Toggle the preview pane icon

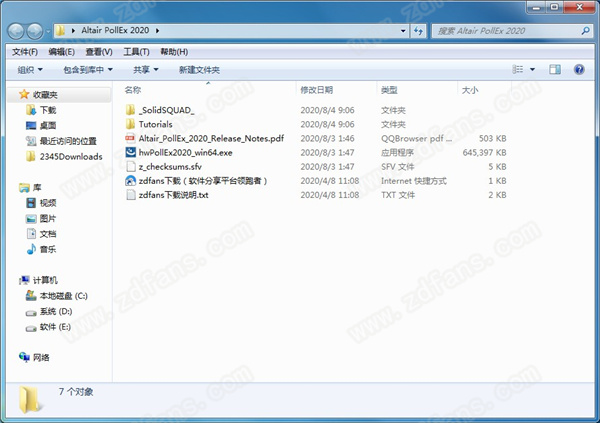pos(555,69)
